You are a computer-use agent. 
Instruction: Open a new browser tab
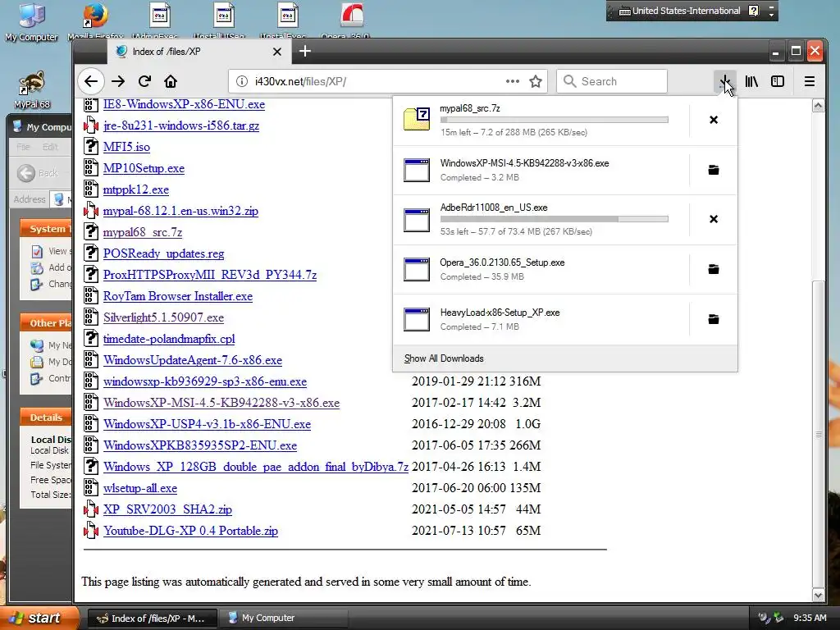coord(305,52)
